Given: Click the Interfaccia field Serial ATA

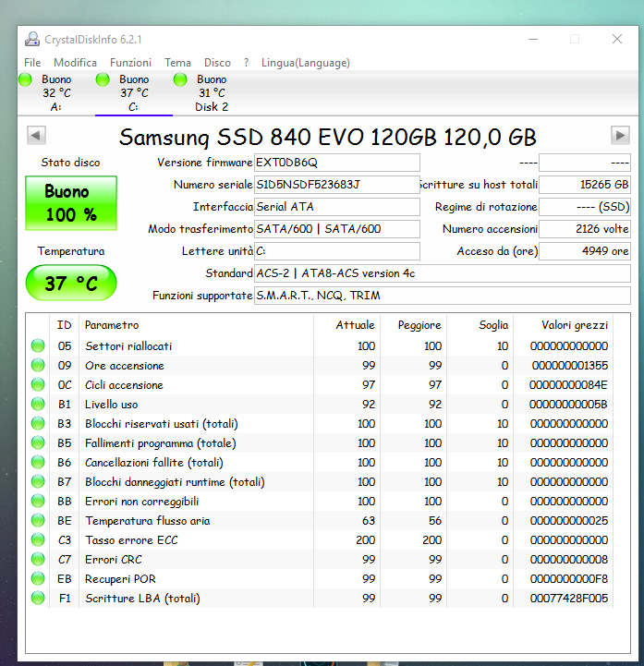Looking at the screenshot, I should point(337,207).
